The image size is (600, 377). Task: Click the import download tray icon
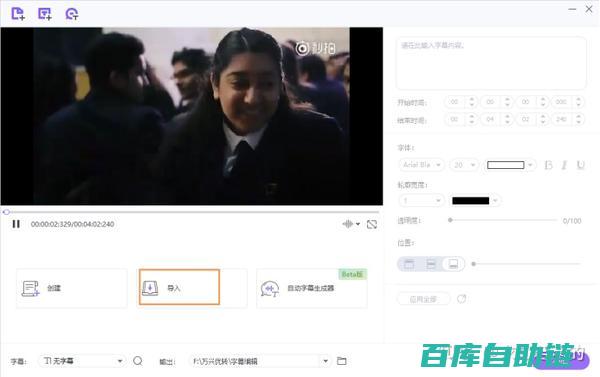150,288
